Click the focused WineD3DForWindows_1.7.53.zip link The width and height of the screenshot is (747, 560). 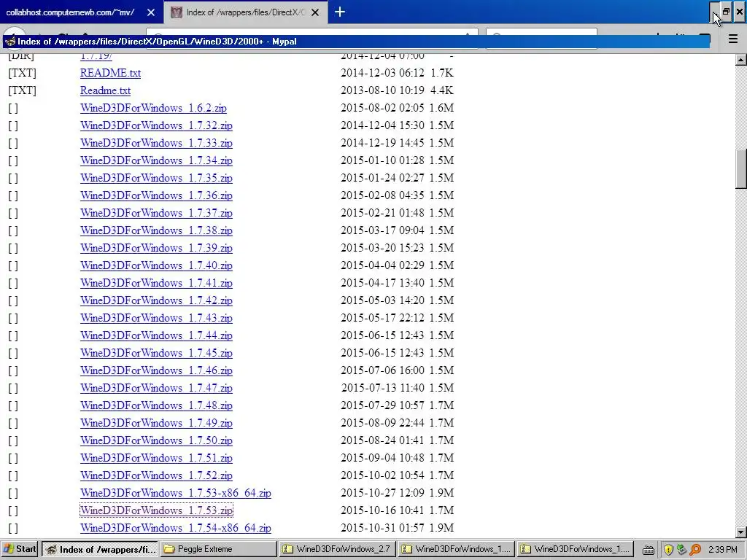tap(156, 510)
